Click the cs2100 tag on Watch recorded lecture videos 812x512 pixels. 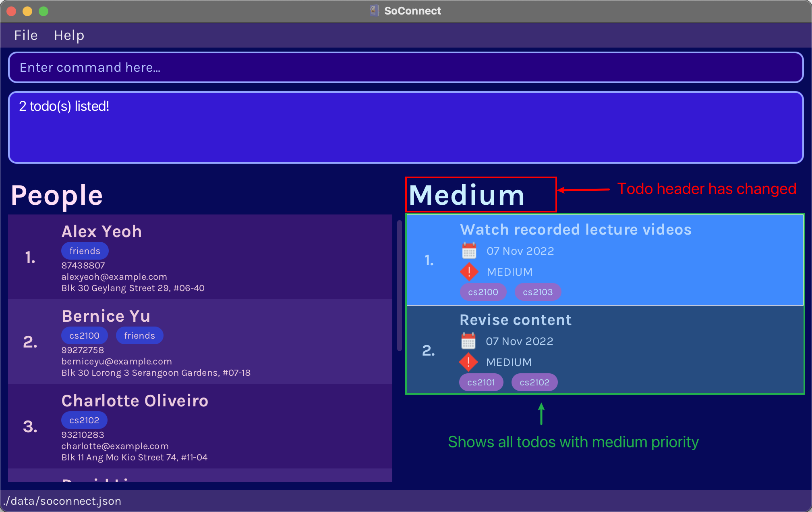click(481, 292)
